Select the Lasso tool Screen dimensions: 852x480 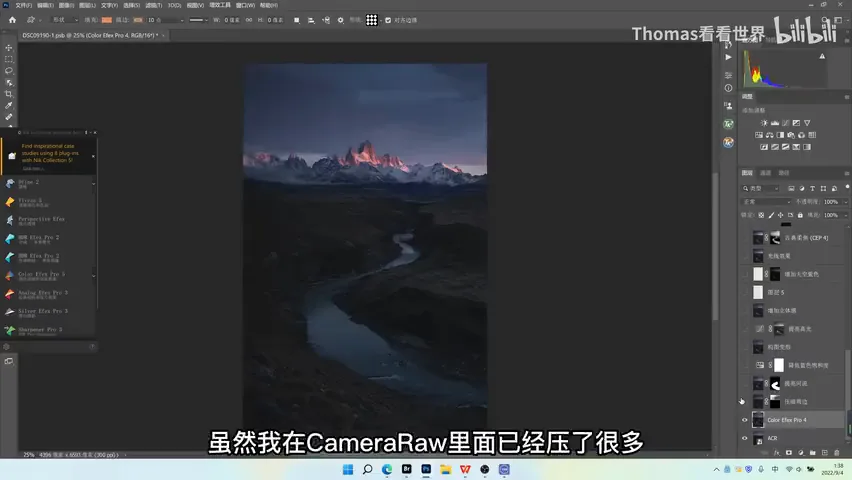point(9,71)
